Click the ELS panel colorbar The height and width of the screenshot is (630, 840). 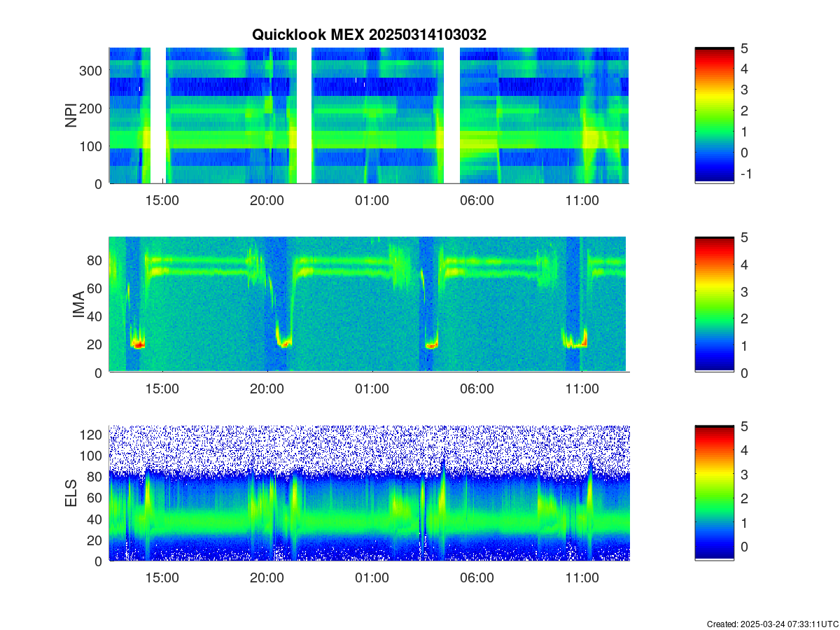(x=714, y=493)
